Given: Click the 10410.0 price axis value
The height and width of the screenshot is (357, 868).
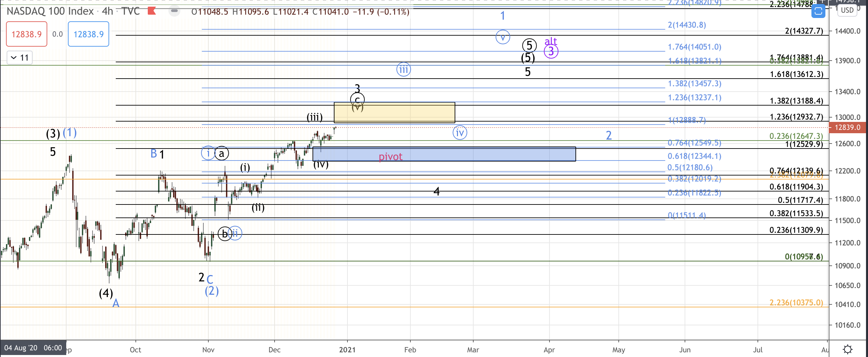Looking at the screenshot, I should pos(847,304).
